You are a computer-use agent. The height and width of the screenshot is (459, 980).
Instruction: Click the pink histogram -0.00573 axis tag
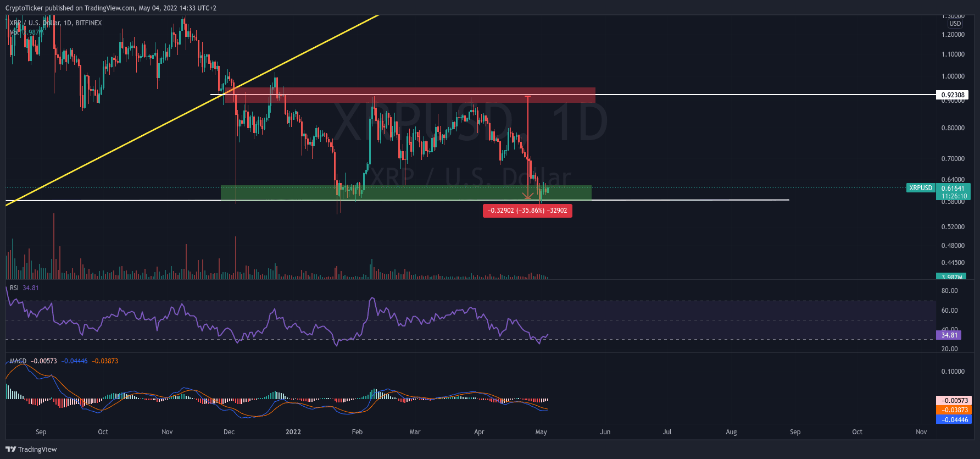click(x=953, y=401)
